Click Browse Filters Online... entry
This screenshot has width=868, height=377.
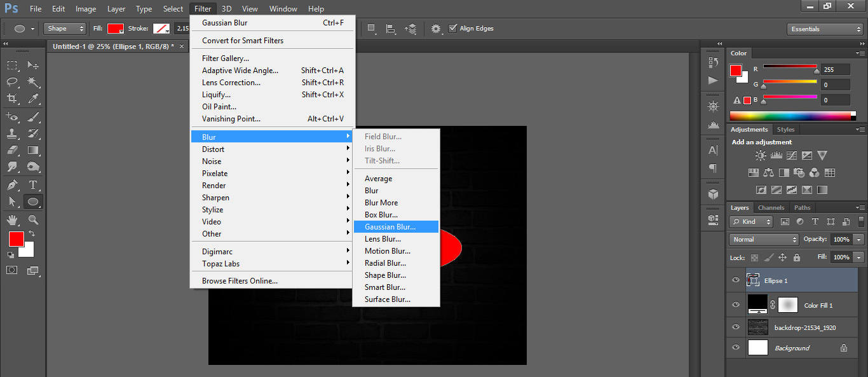click(x=240, y=281)
